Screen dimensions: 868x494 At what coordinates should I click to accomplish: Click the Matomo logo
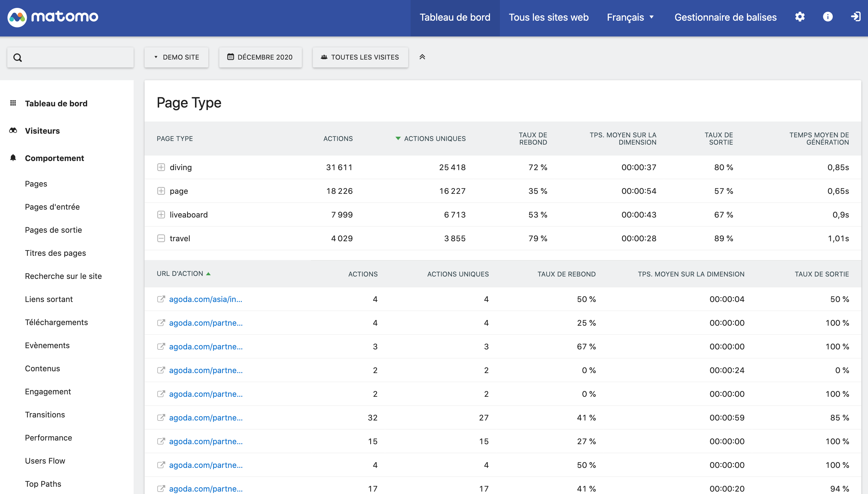point(53,17)
